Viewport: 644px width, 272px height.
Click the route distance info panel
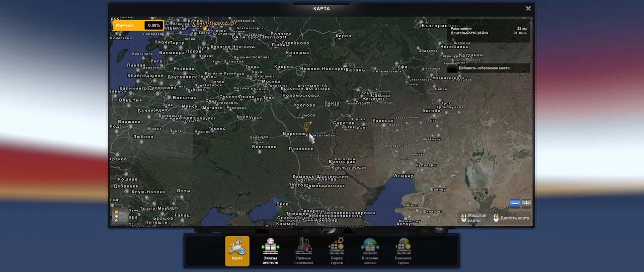point(488,31)
